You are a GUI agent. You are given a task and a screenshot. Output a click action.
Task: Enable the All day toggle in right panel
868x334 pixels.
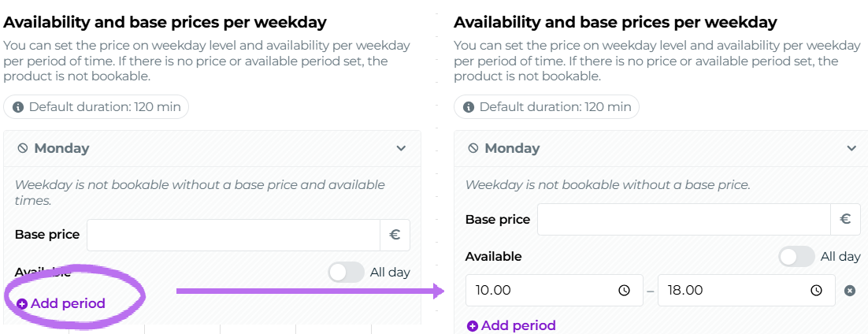point(796,257)
